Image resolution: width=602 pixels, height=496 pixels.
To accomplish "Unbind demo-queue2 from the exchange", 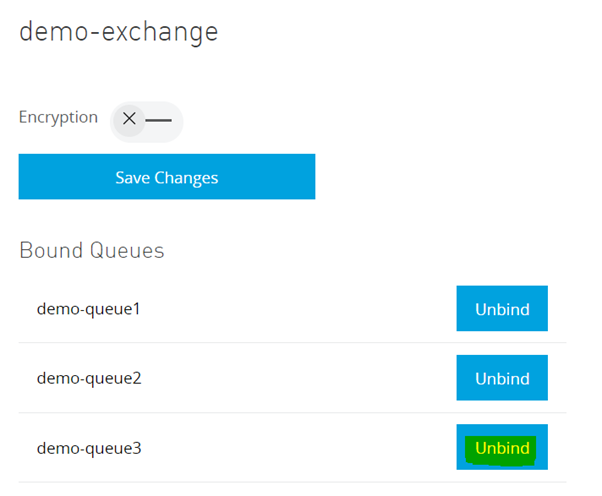I will click(x=502, y=379).
